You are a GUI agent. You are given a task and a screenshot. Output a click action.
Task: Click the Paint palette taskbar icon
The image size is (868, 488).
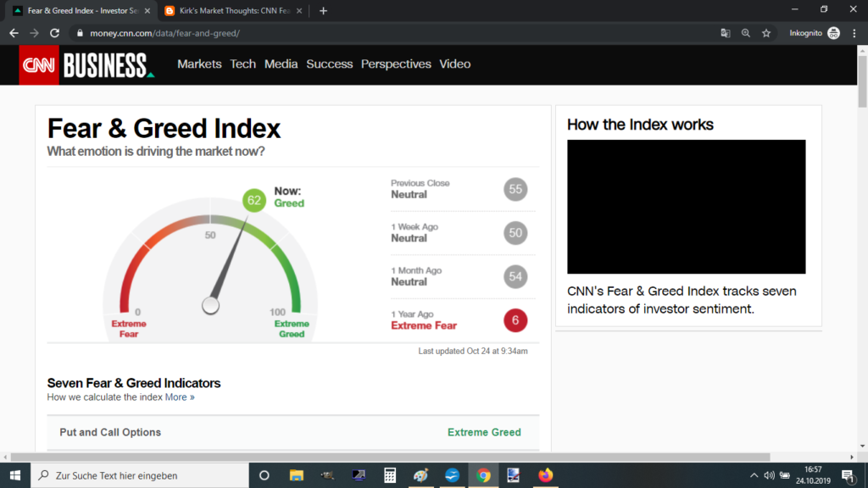(420, 475)
